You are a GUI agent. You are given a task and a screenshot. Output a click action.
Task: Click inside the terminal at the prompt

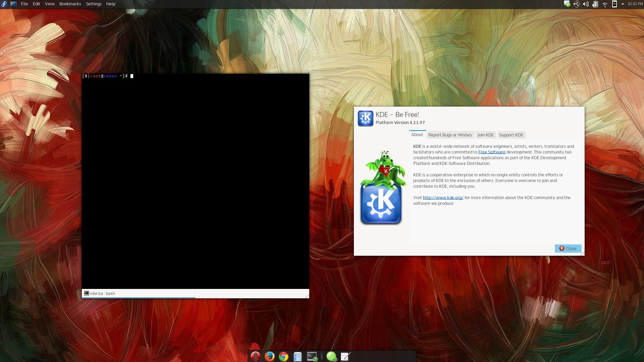point(132,76)
